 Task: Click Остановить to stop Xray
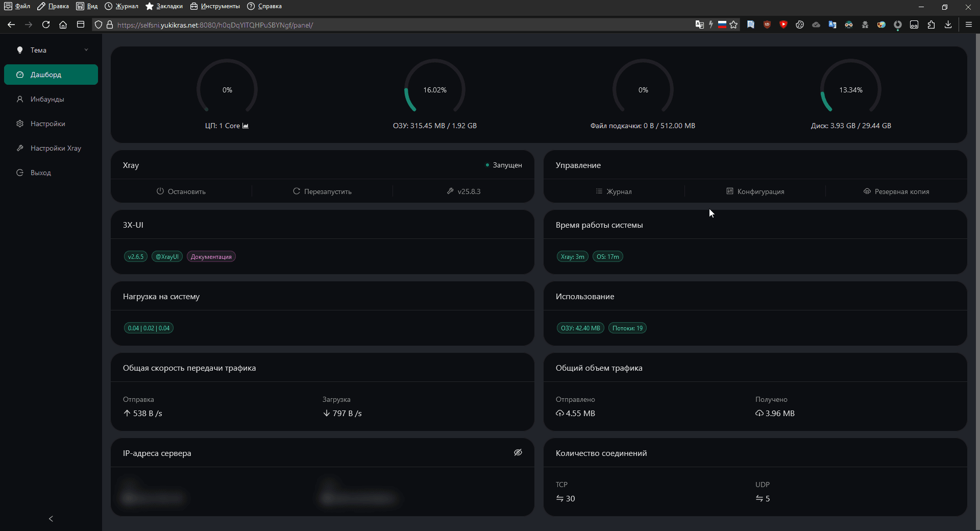pyautogui.click(x=181, y=191)
